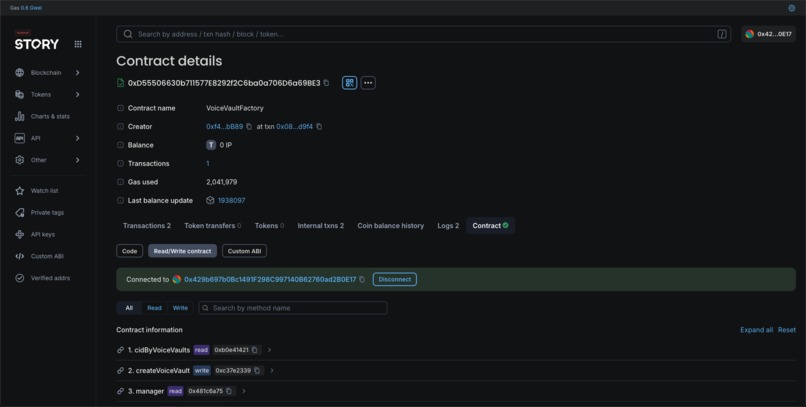This screenshot has width=806, height=407.
Task: Switch to Token transfers tab
Action: (x=212, y=226)
